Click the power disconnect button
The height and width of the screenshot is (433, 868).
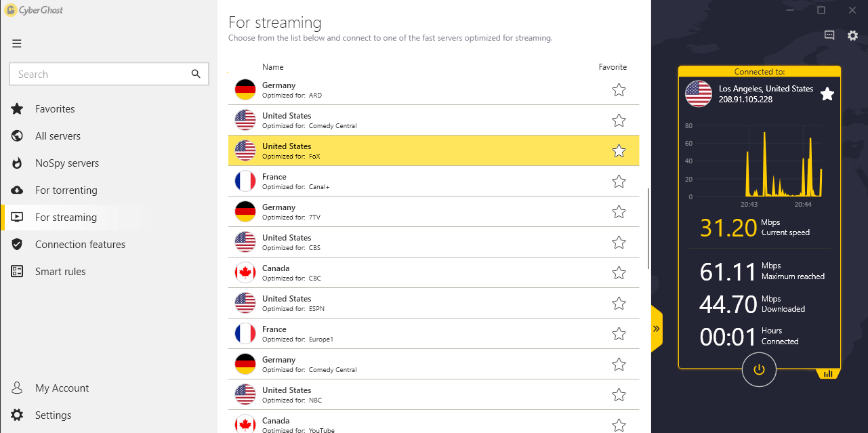click(x=759, y=369)
